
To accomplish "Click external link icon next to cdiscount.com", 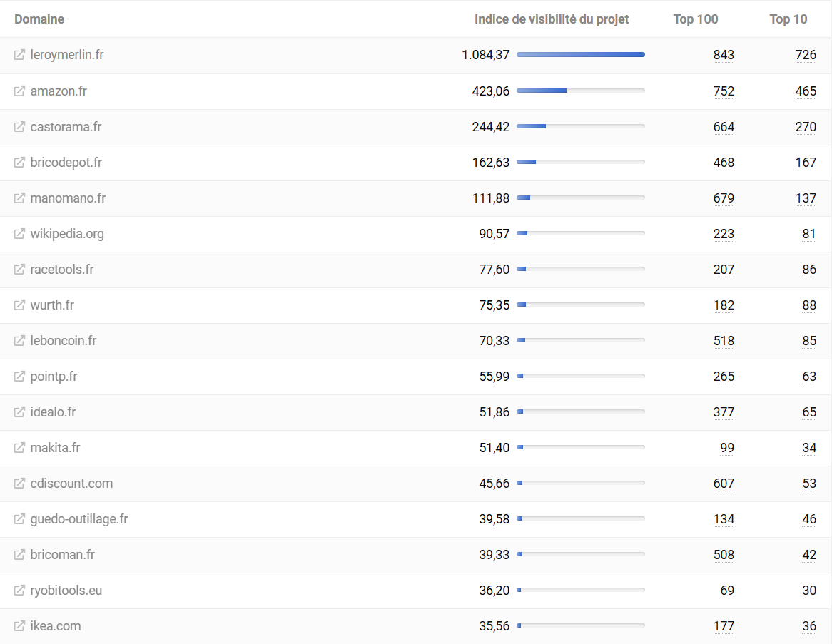I will click(x=20, y=484).
